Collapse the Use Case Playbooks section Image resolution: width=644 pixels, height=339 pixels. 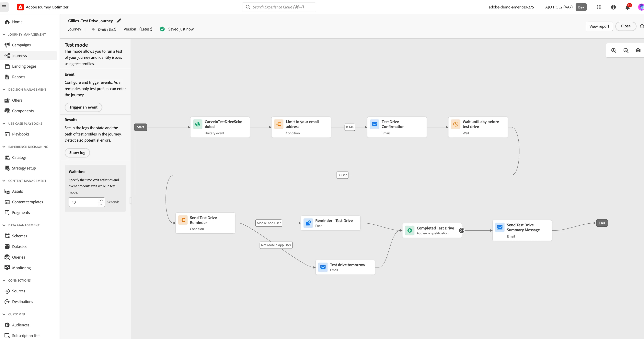4,123
